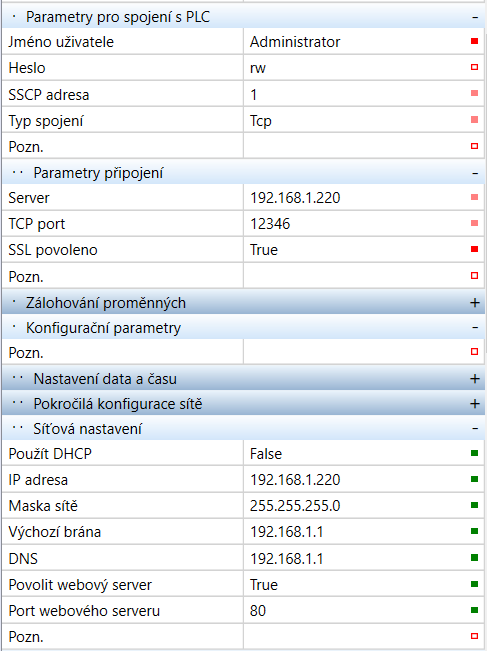Click the green marker on IP adresa row
The image size is (487, 651).
(x=475, y=479)
